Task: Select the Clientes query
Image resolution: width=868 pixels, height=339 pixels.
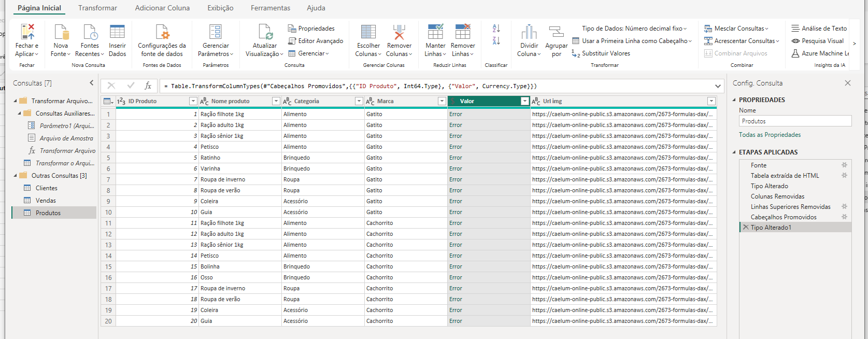Action: (x=47, y=188)
